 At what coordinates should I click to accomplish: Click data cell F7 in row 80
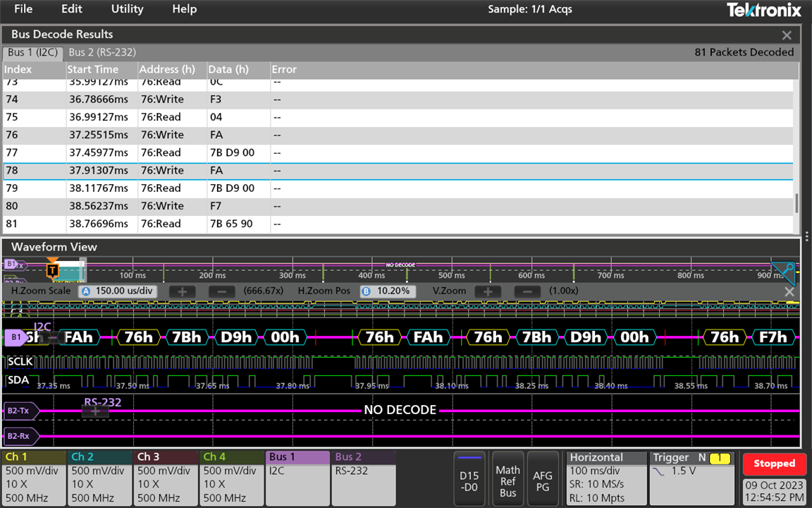pos(216,206)
